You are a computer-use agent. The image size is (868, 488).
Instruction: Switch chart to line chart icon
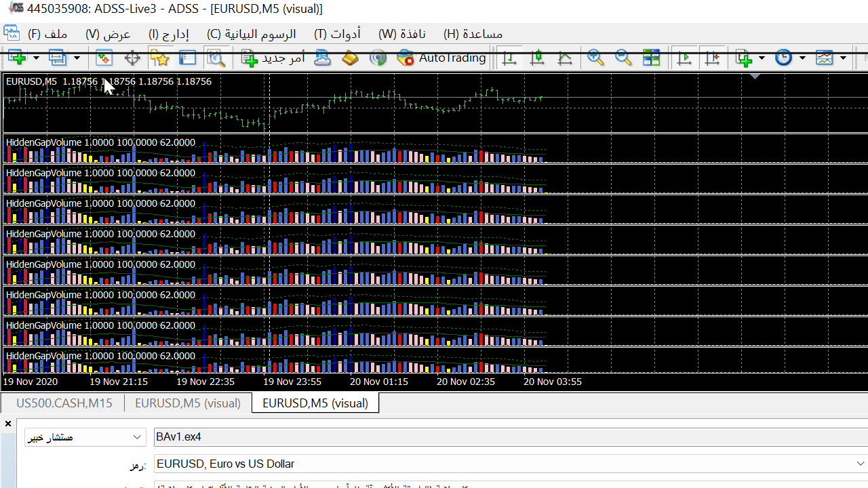coord(565,58)
